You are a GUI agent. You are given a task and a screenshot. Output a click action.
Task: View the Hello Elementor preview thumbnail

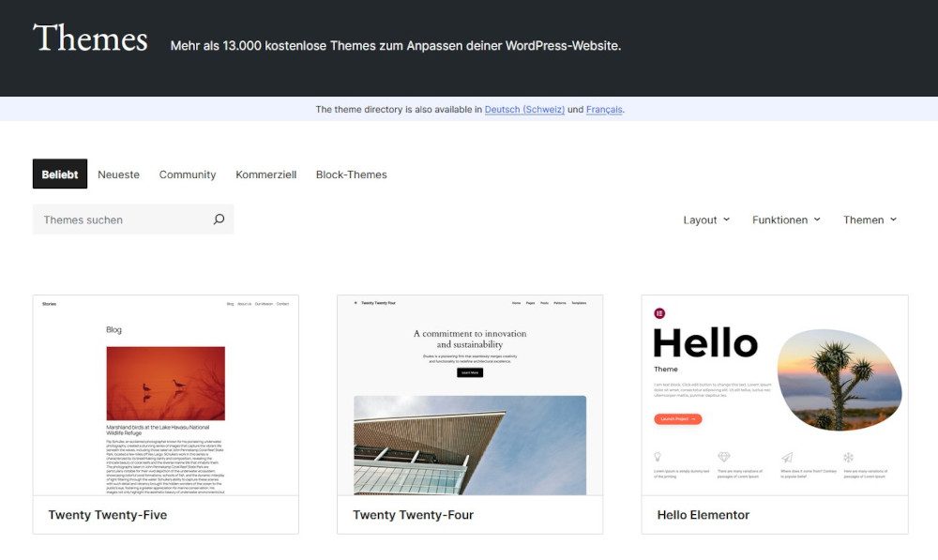pos(775,395)
